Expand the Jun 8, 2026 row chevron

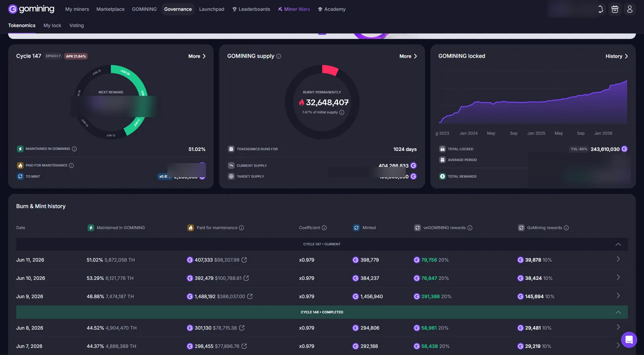(x=618, y=327)
